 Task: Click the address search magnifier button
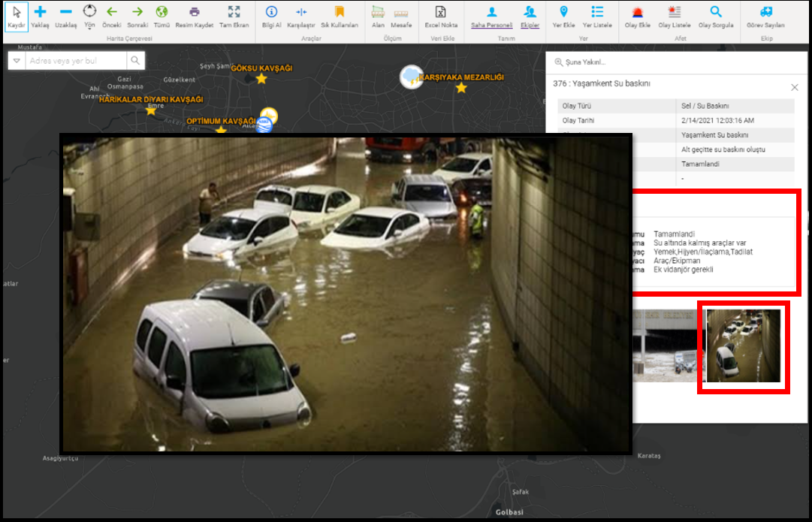pyautogui.click(x=135, y=61)
